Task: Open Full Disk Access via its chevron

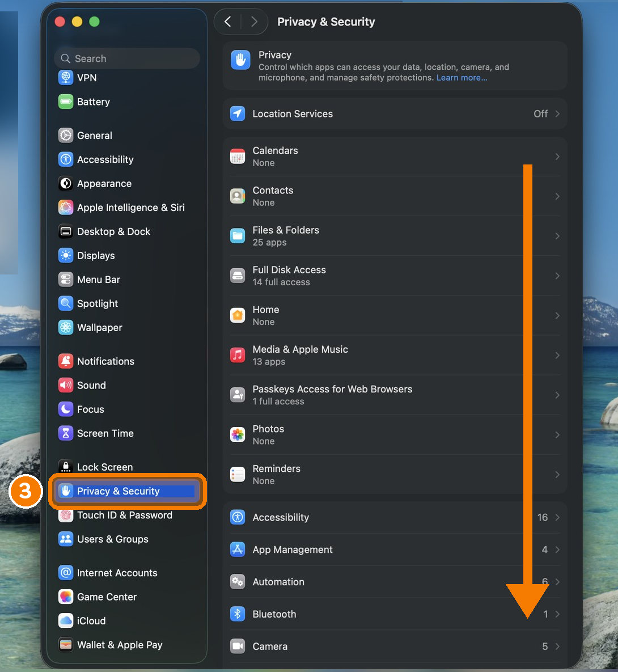Action: (x=557, y=276)
